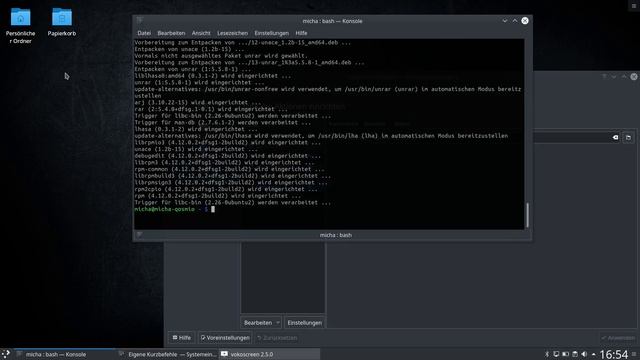The image size is (640, 360).
Task: Click the Konsole window menu icon in title bar
Action: coord(140,20)
